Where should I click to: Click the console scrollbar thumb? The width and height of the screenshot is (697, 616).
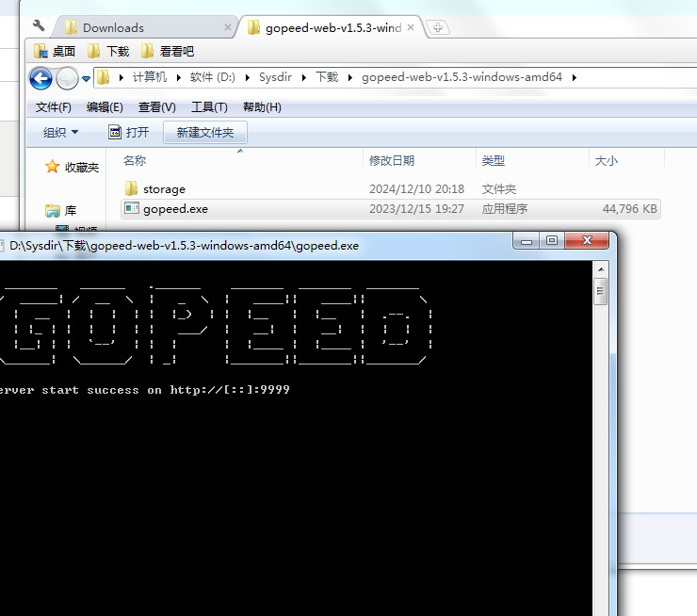point(601,292)
